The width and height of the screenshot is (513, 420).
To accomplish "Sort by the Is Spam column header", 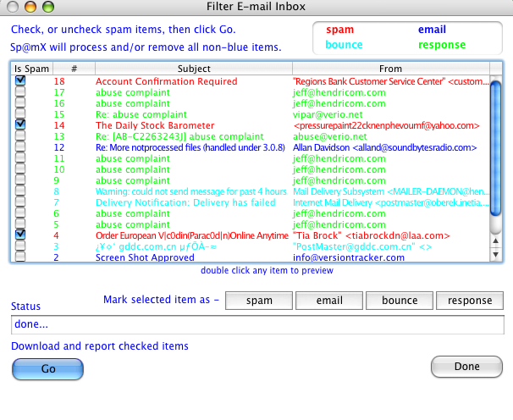I will [32, 69].
